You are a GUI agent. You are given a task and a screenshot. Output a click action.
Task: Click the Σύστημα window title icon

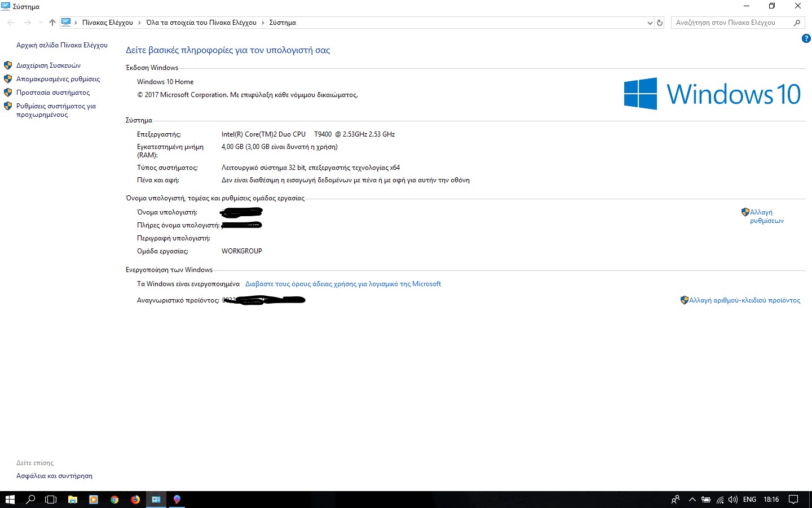coord(6,6)
